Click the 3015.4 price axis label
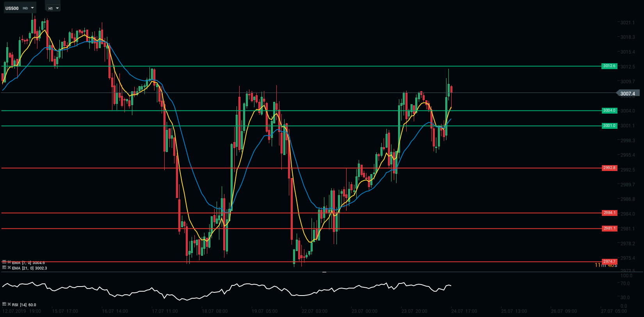Viewport: 644px width, 317px height. tap(628, 52)
